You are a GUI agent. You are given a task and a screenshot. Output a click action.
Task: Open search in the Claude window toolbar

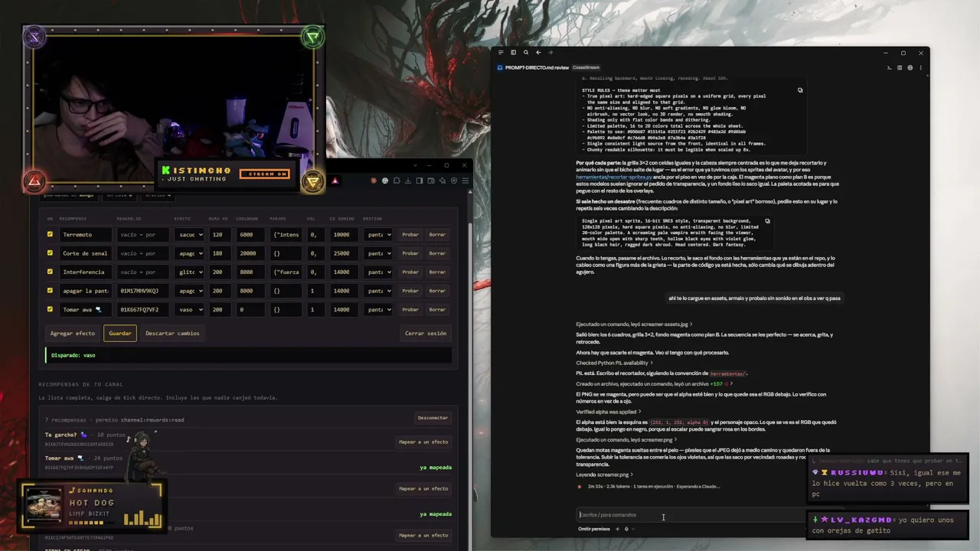525,53
